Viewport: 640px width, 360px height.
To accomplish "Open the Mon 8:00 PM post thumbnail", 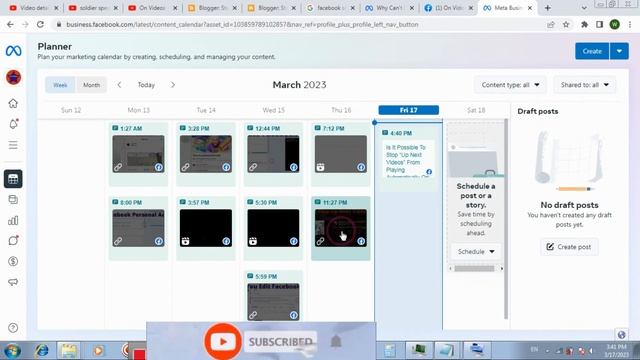I will coord(138,228).
